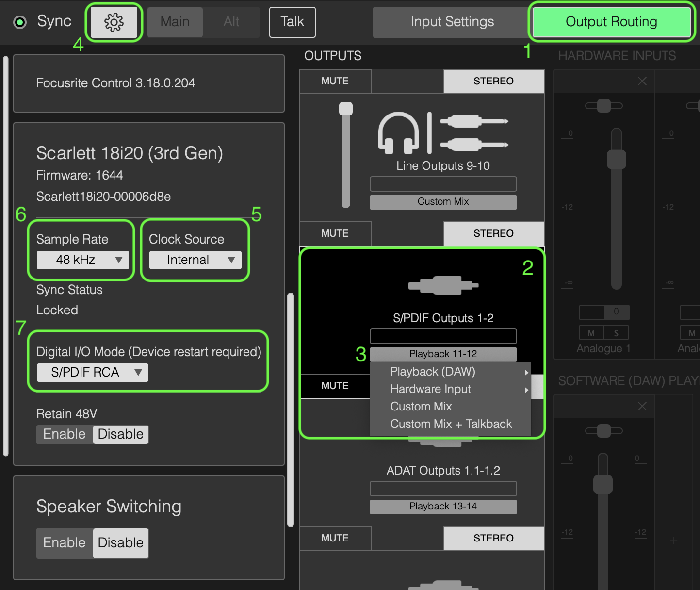
Task: Solo the Analogue 1 channel
Action: pos(617,332)
